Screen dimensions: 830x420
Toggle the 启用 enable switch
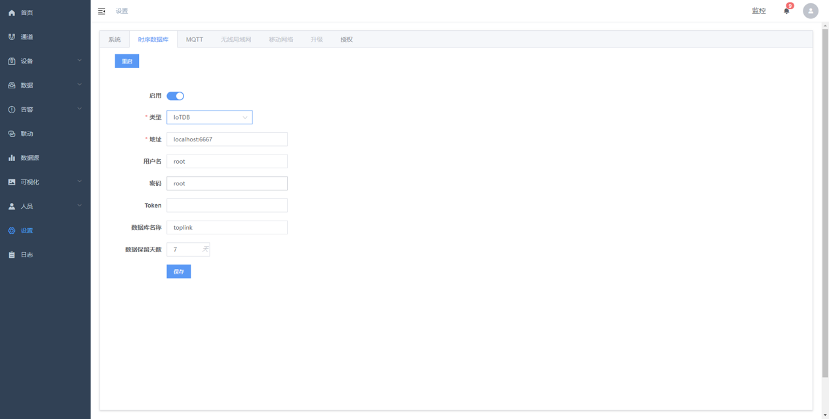click(175, 96)
